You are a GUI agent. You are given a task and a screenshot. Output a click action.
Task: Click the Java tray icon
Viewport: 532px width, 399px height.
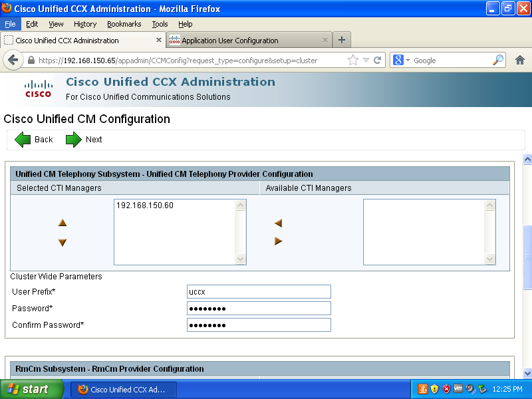coord(422,389)
